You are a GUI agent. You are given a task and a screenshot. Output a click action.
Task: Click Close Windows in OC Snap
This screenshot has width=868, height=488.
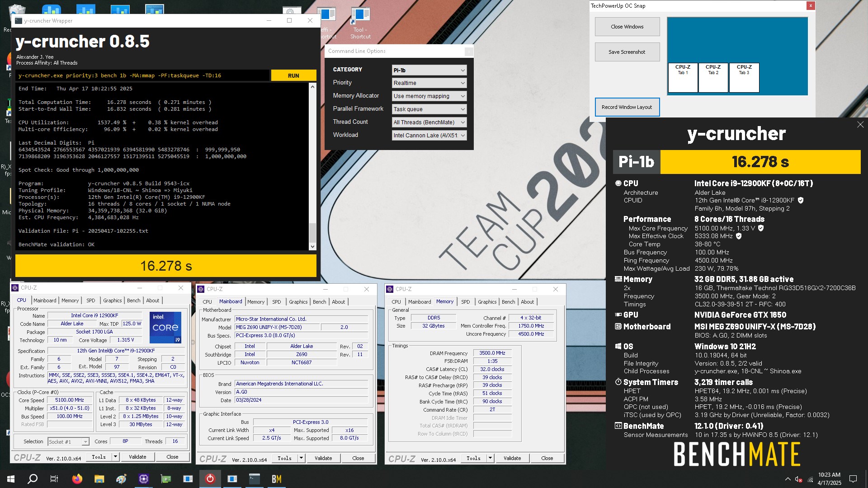(x=627, y=27)
